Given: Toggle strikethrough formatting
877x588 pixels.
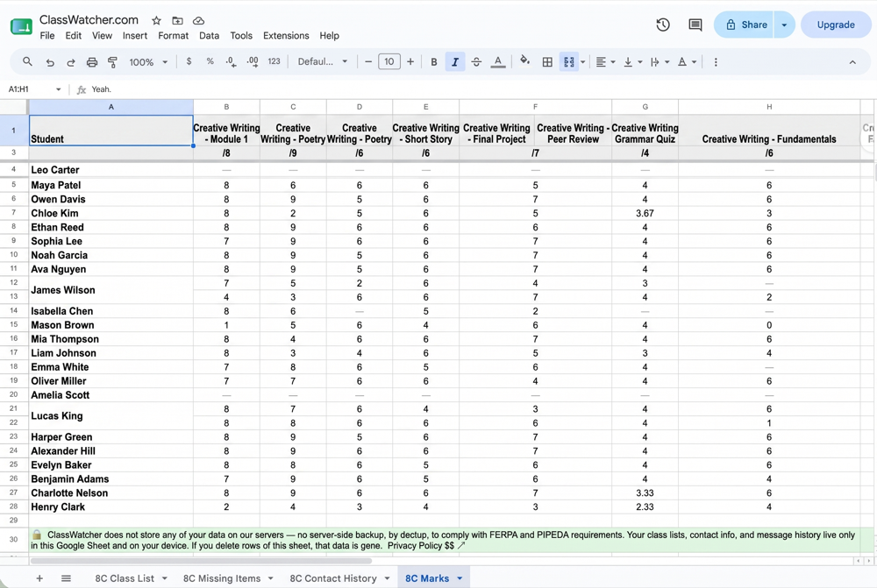Looking at the screenshot, I should point(476,62).
